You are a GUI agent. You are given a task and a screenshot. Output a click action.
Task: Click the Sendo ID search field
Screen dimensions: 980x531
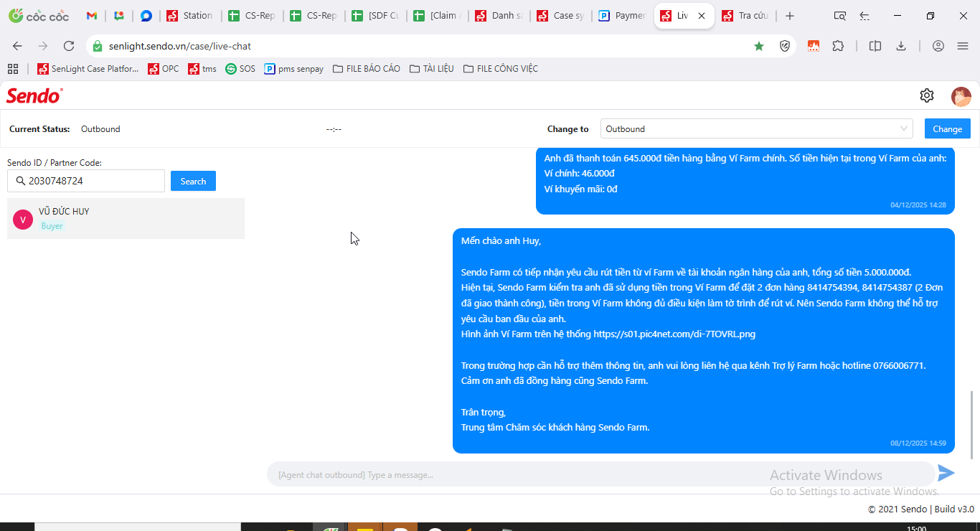pyautogui.click(x=86, y=181)
